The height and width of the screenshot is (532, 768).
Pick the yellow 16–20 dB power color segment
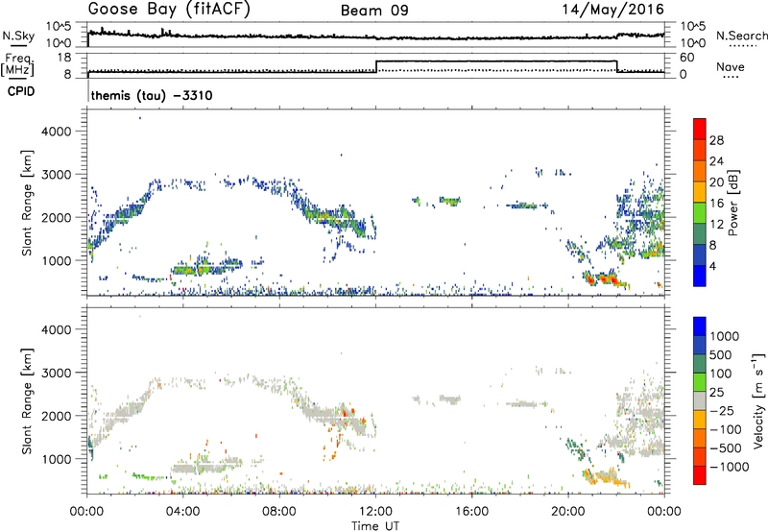point(700,192)
